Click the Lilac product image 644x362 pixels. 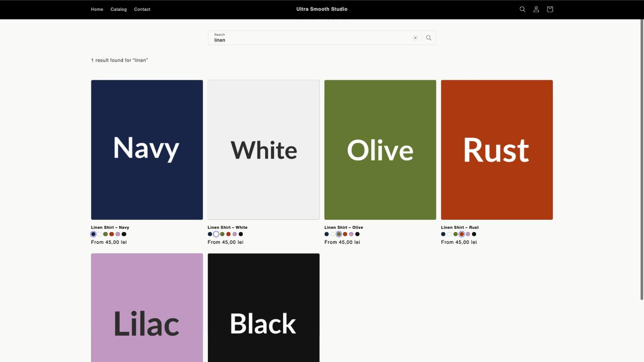pyautogui.click(x=147, y=308)
